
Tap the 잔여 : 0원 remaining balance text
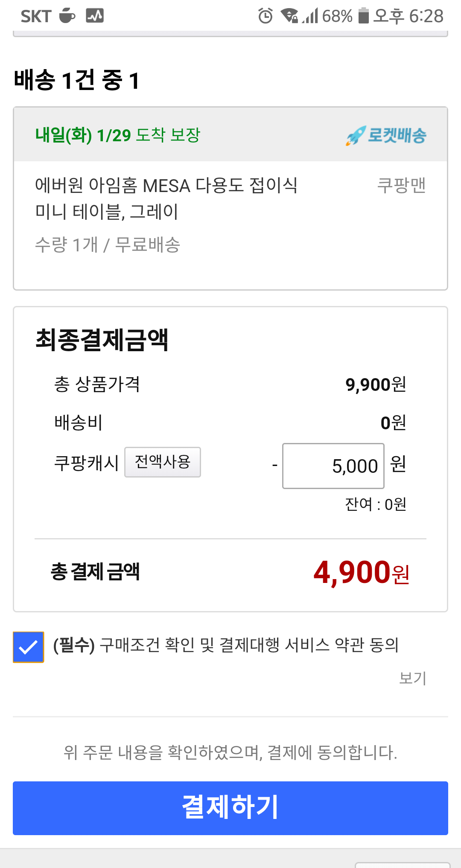tap(376, 504)
